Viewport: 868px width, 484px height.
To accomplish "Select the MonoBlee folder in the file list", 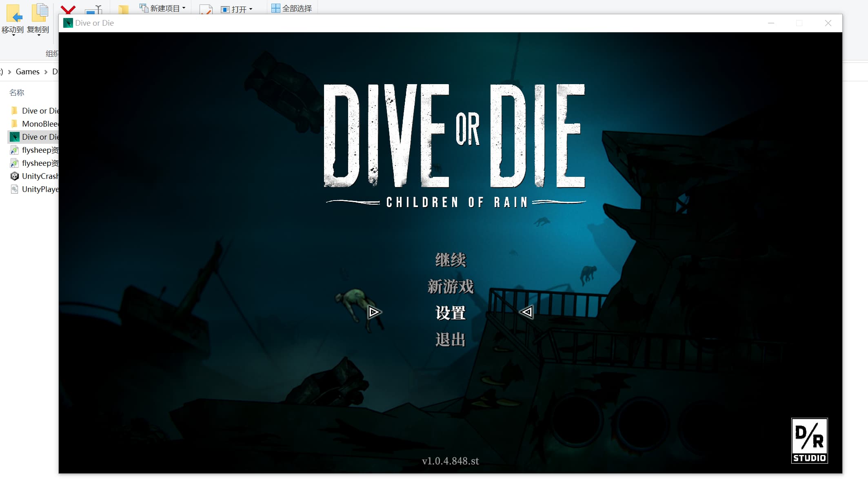I will (x=34, y=124).
